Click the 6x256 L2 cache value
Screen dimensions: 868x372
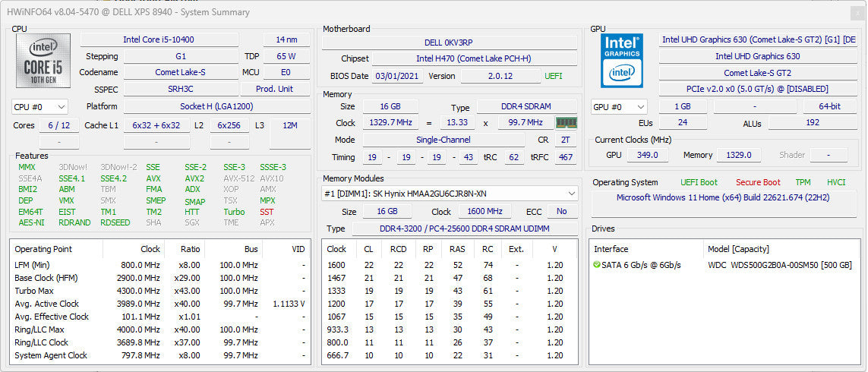click(229, 126)
